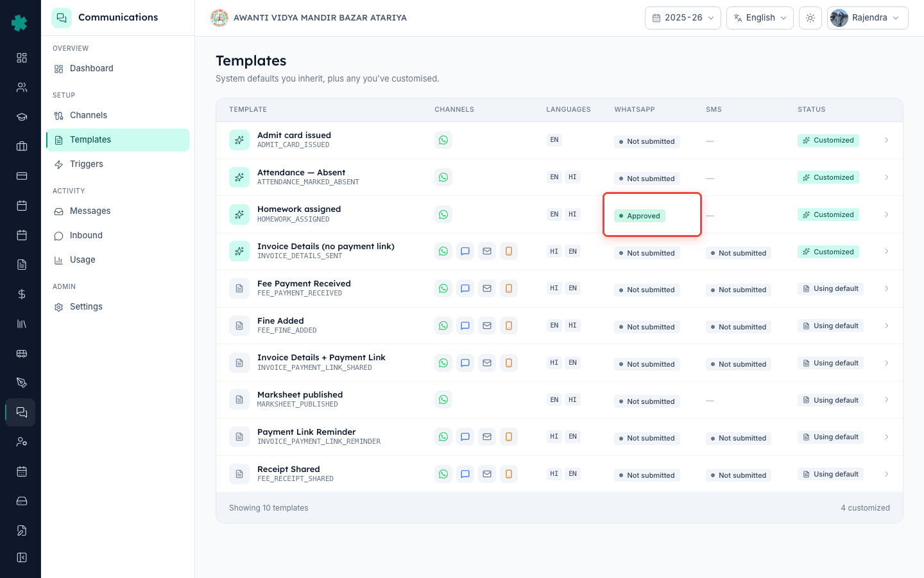The width and height of the screenshot is (924, 578).
Task: Expand Fee Payment Received row chevron
Action: pyautogui.click(x=887, y=288)
